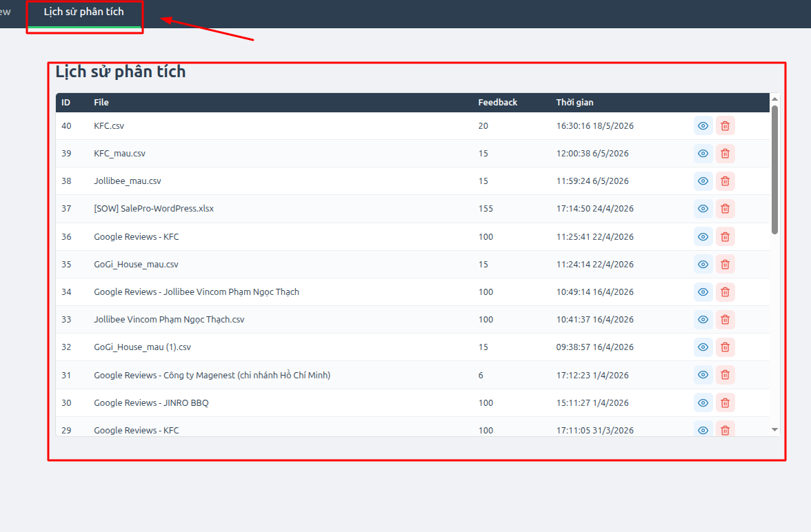View Google Reviews - JINRO BBQ analysis
This screenshot has height=532, width=811.
click(703, 402)
